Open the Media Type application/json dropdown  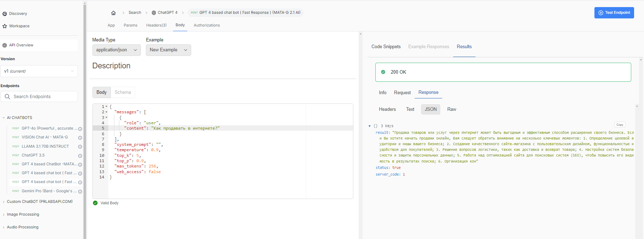tap(116, 50)
